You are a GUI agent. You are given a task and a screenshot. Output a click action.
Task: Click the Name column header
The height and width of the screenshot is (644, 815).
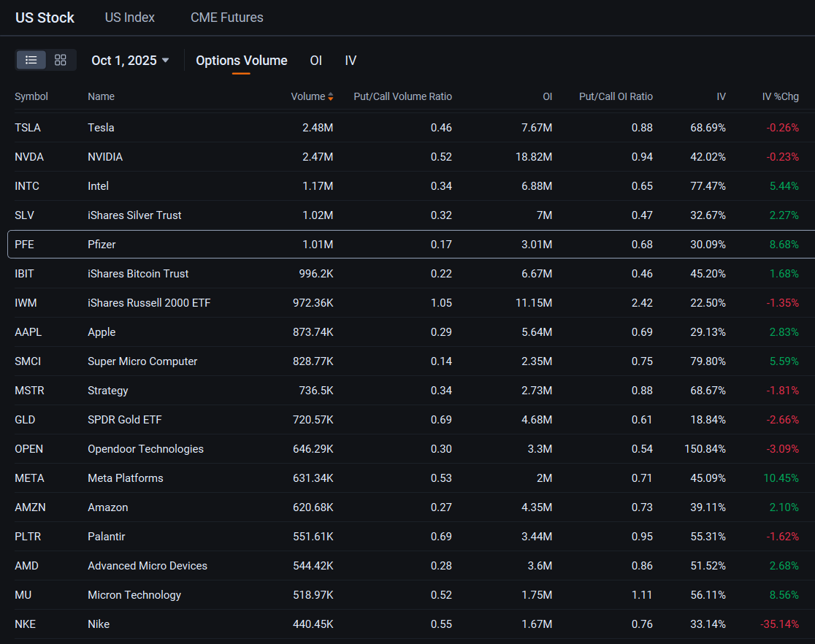(x=101, y=96)
